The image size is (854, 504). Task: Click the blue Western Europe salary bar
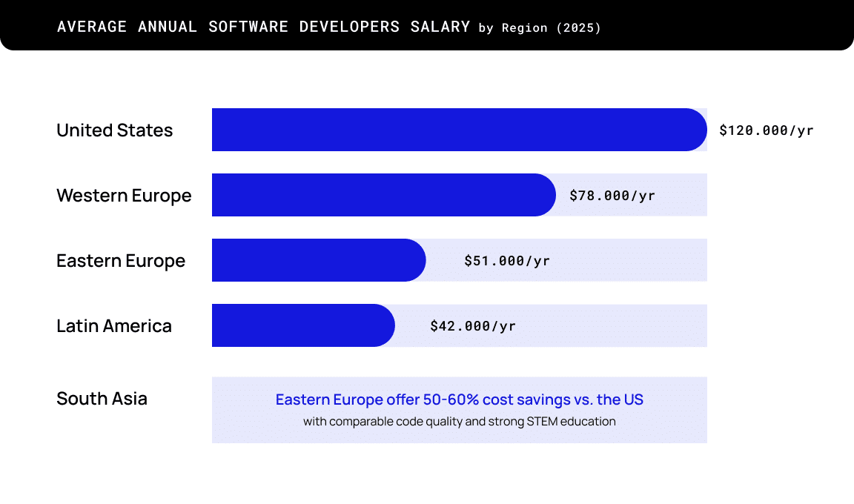pos(384,195)
